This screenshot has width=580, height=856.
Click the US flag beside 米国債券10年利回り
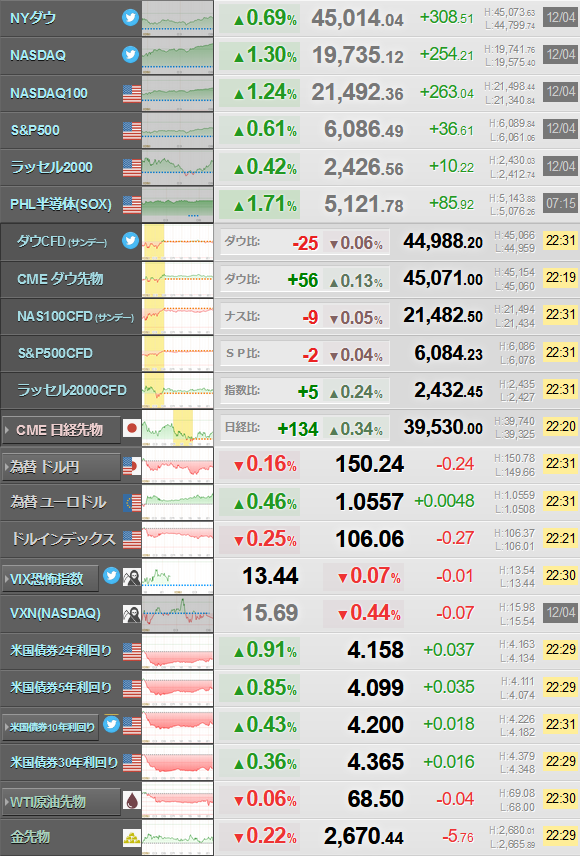pos(132,726)
